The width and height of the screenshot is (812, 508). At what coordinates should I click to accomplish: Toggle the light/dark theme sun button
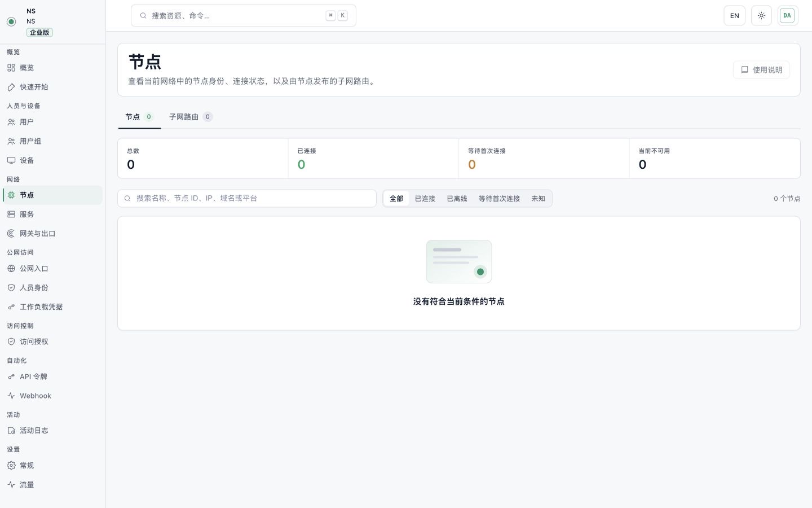click(x=761, y=16)
